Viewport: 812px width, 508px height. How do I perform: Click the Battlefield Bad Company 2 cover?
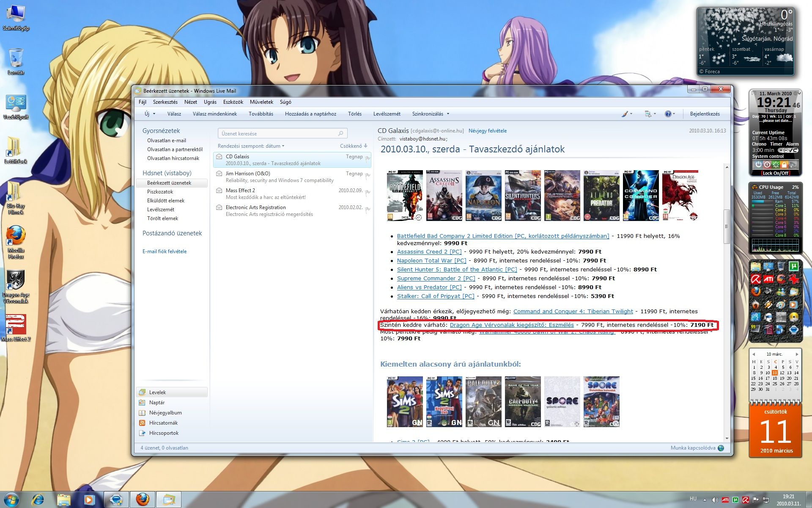point(405,196)
